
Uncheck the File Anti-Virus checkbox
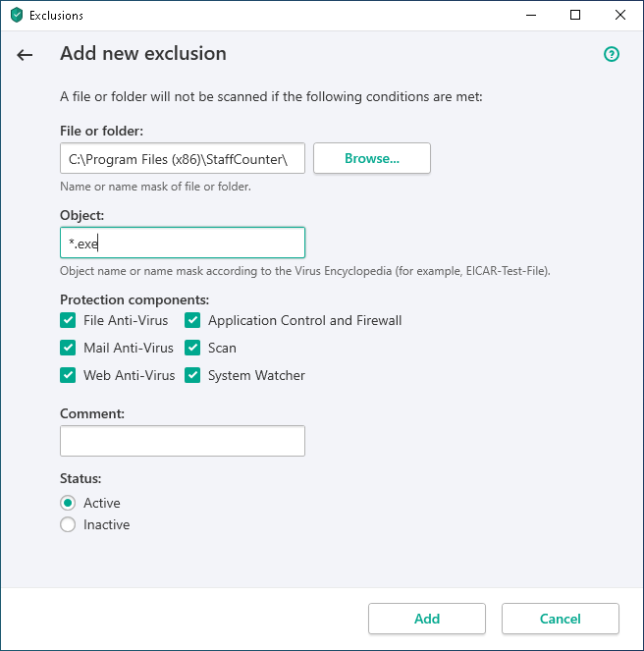click(x=68, y=320)
